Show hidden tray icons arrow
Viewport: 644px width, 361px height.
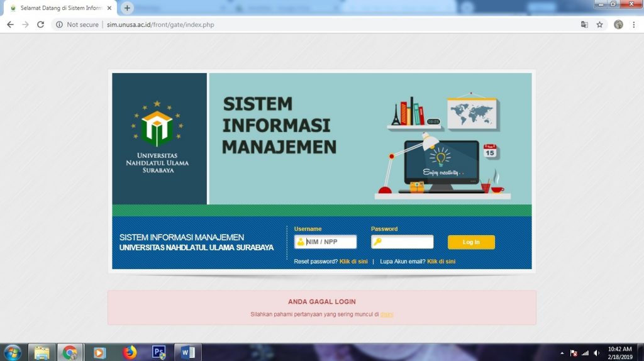pyautogui.click(x=562, y=353)
